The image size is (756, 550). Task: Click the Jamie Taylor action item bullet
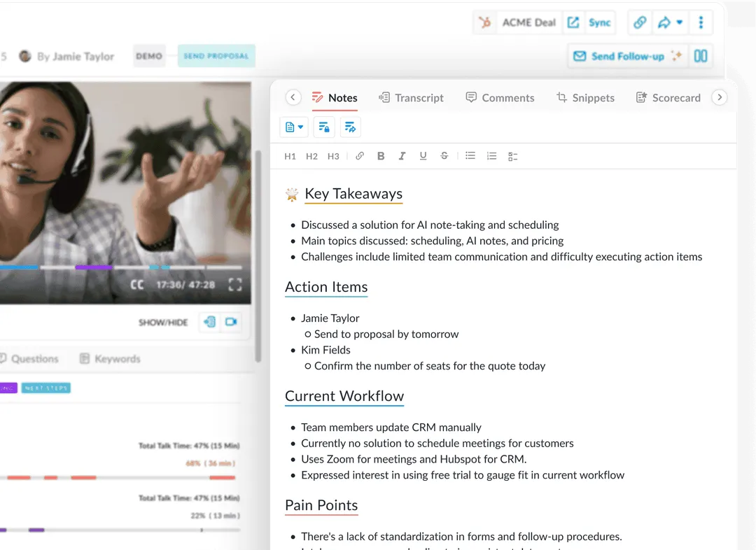point(330,318)
